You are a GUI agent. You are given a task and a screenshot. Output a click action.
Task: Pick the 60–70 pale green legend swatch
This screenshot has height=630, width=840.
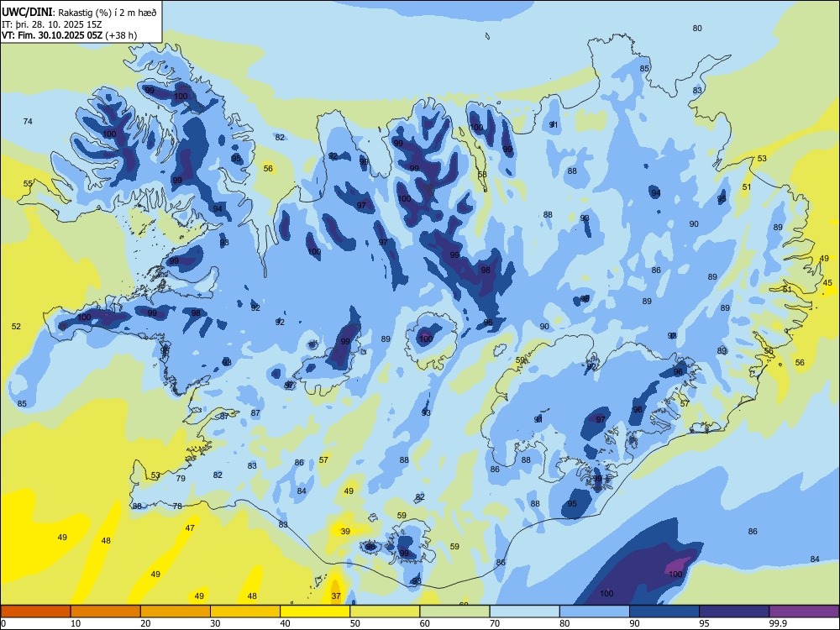(x=454, y=612)
